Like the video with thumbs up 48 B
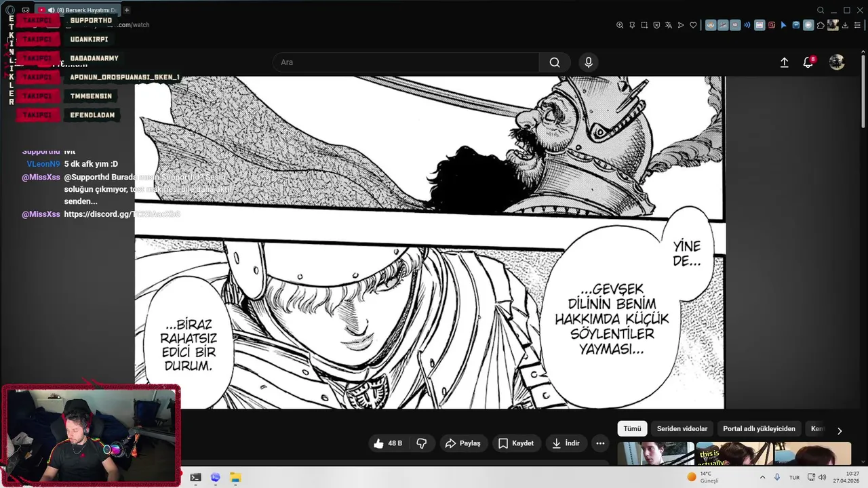Viewport: 868px width, 488px height. pos(388,443)
